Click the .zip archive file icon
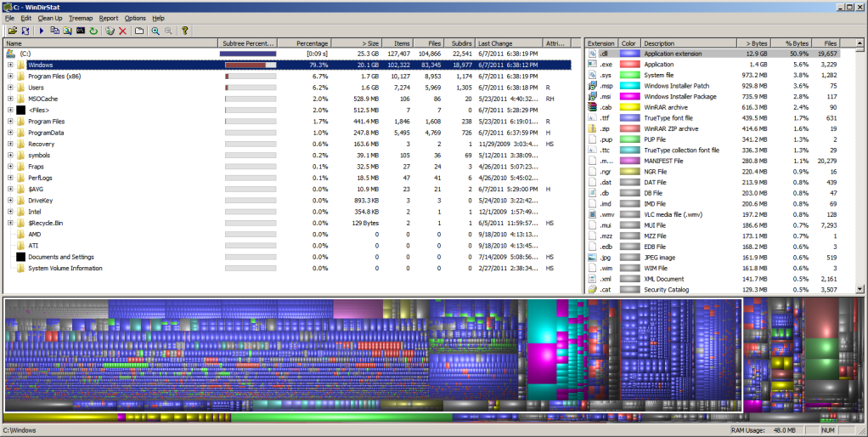The image size is (868, 437). (x=592, y=128)
